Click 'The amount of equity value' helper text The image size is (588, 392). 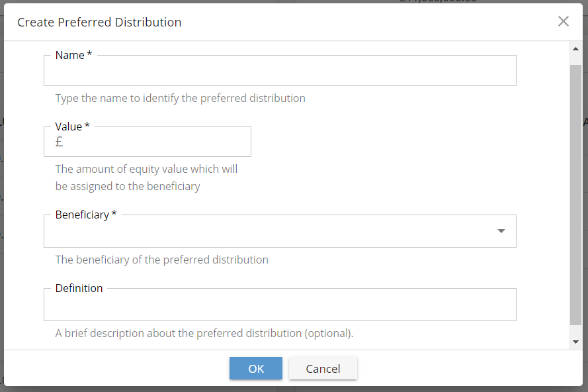pyautogui.click(x=147, y=177)
